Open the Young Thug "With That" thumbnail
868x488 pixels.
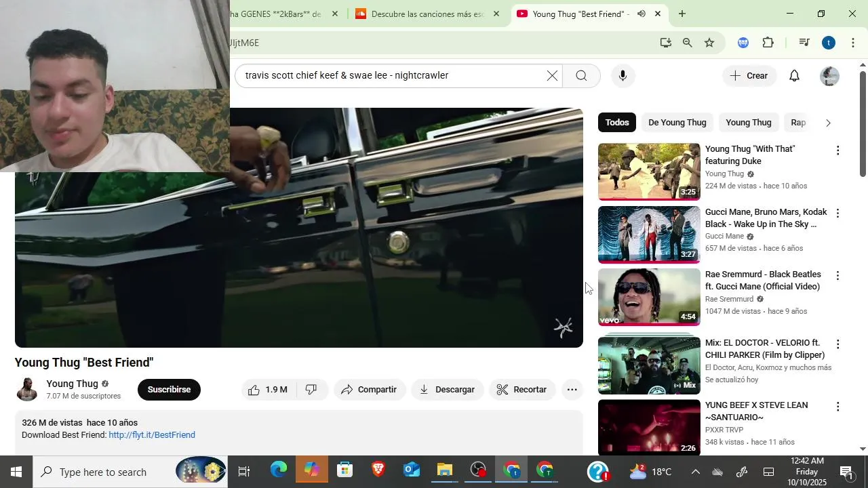(x=649, y=171)
